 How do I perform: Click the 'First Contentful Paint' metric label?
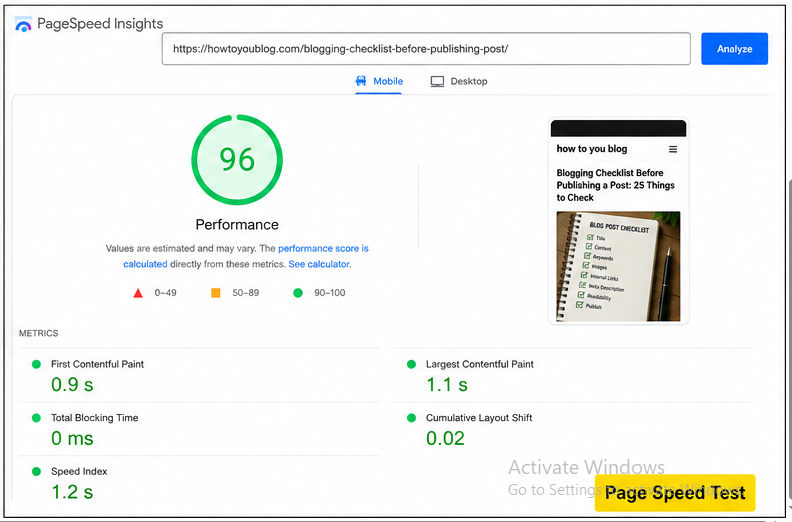97,364
